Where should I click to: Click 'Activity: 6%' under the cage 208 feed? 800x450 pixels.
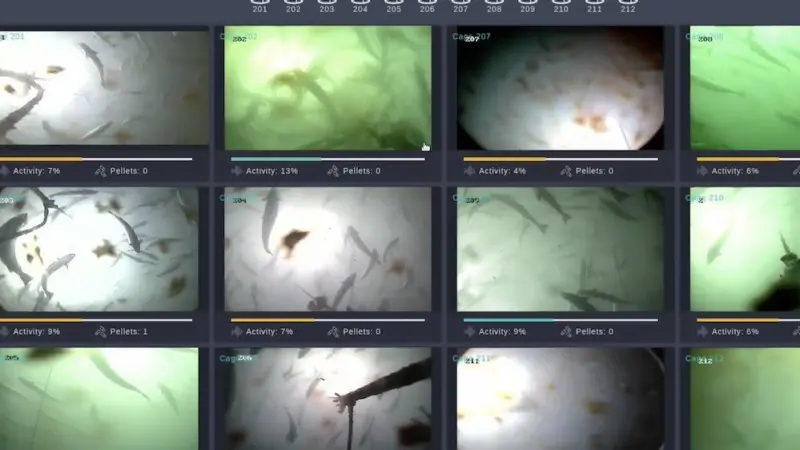735,171
